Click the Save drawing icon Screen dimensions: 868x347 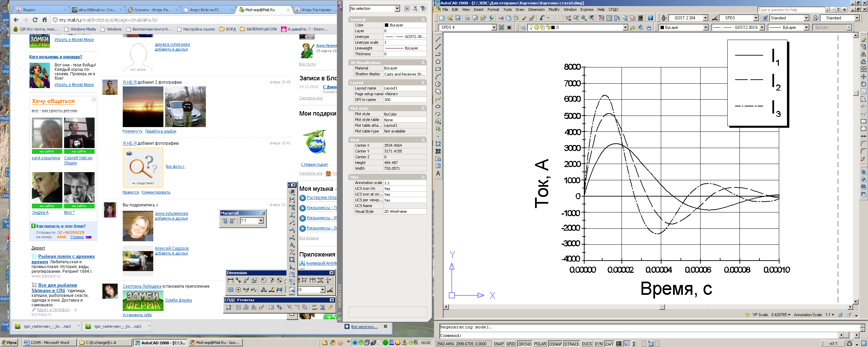pyautogui.click(x=458, y=18)
